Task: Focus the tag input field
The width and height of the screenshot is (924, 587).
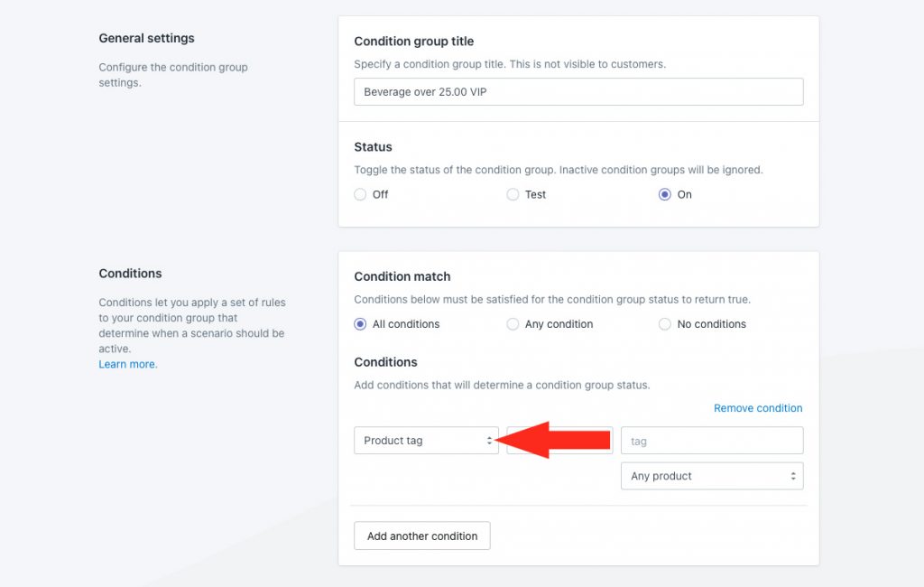Action: [x=712, y=441]
